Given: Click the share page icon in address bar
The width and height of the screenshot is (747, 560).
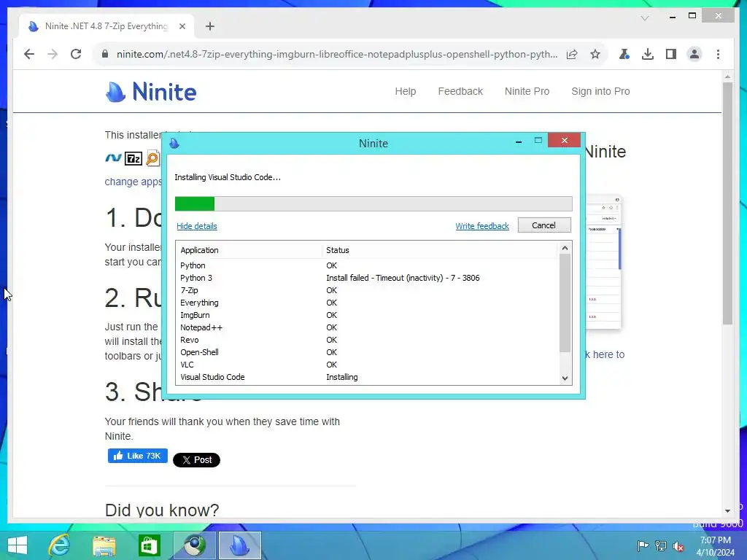Looking at the screenshot, I should [572, 54].
